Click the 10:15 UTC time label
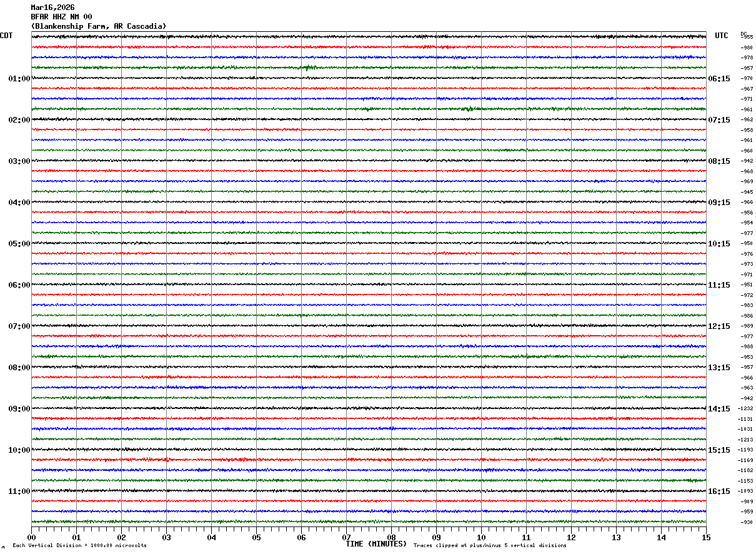Screen dimensions: 756x554 pyautogui.click(x=719, y=244)
